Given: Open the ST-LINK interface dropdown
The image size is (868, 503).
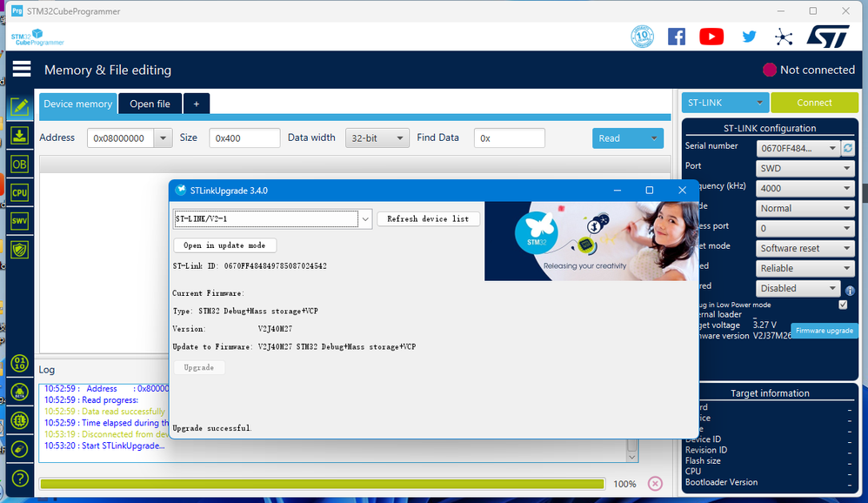Looking at the screenshot, I should (724, 103).
